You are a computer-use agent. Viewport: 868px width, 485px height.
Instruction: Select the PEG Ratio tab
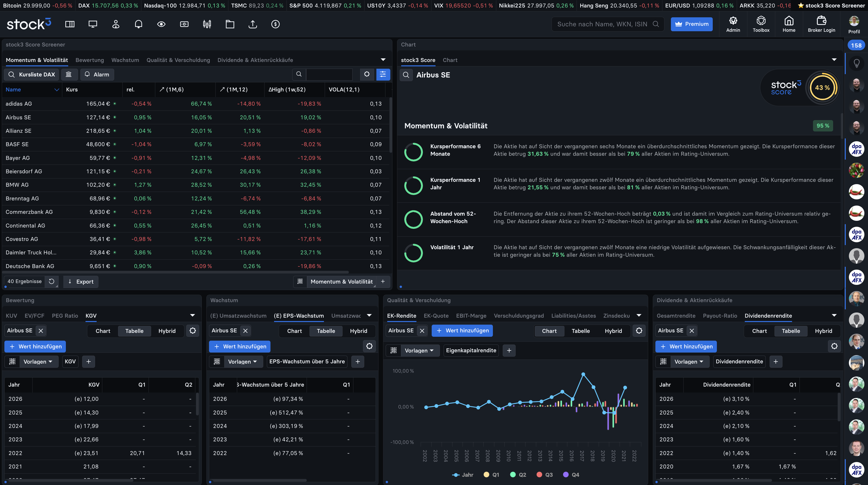click(65, 316)
